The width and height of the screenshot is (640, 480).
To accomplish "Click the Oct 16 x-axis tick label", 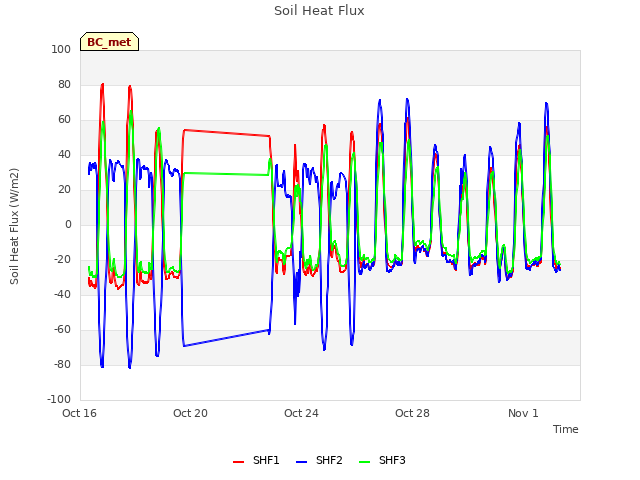I will [x=80, y=413].
